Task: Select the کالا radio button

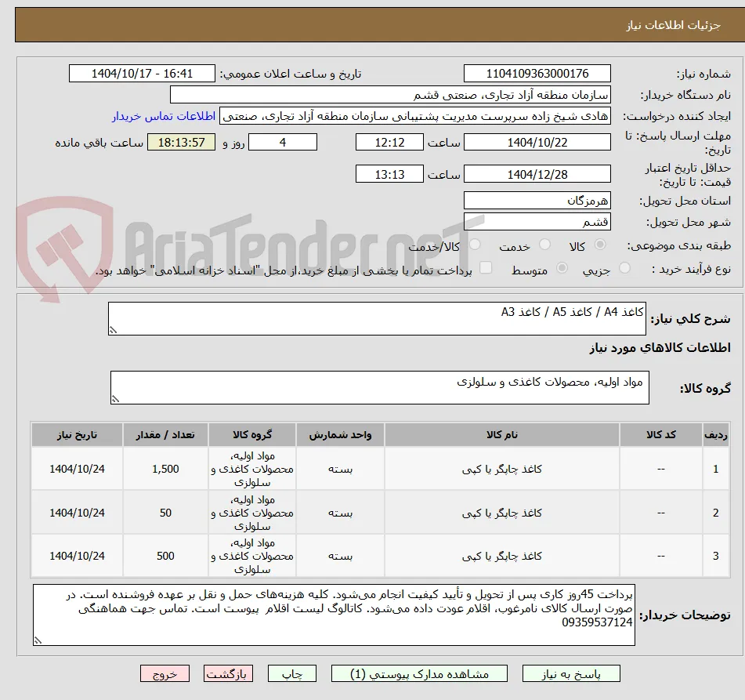Action: point(601,245)
